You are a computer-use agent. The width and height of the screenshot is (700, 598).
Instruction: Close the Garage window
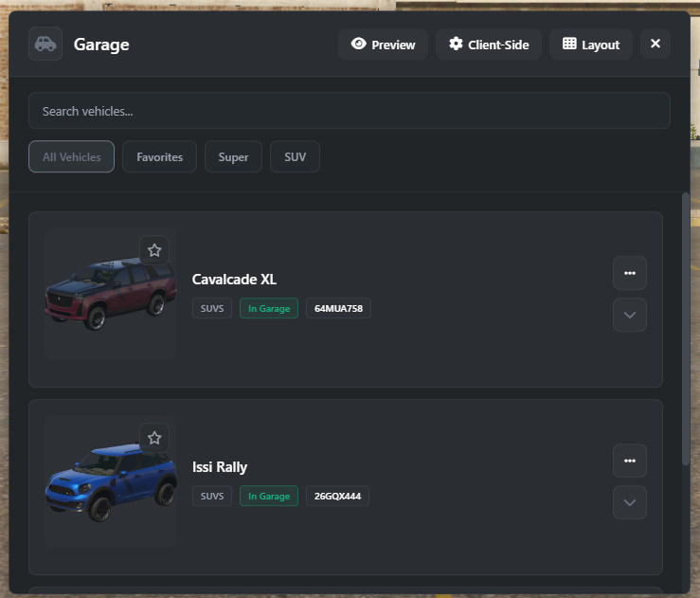[655, 44]
